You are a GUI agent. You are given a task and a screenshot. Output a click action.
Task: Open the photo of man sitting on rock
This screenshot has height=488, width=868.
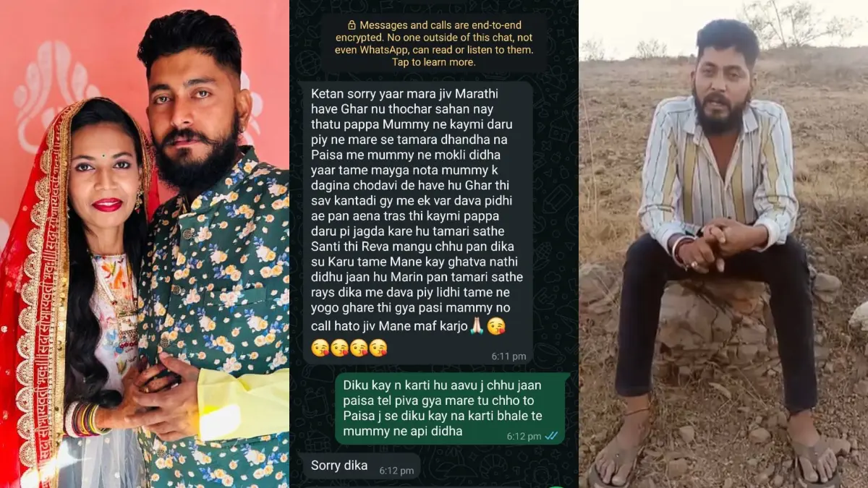723,244
